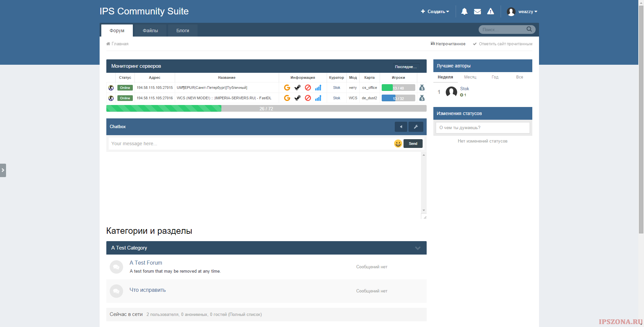Click the Steam icon for server 27015

point(298,88)
